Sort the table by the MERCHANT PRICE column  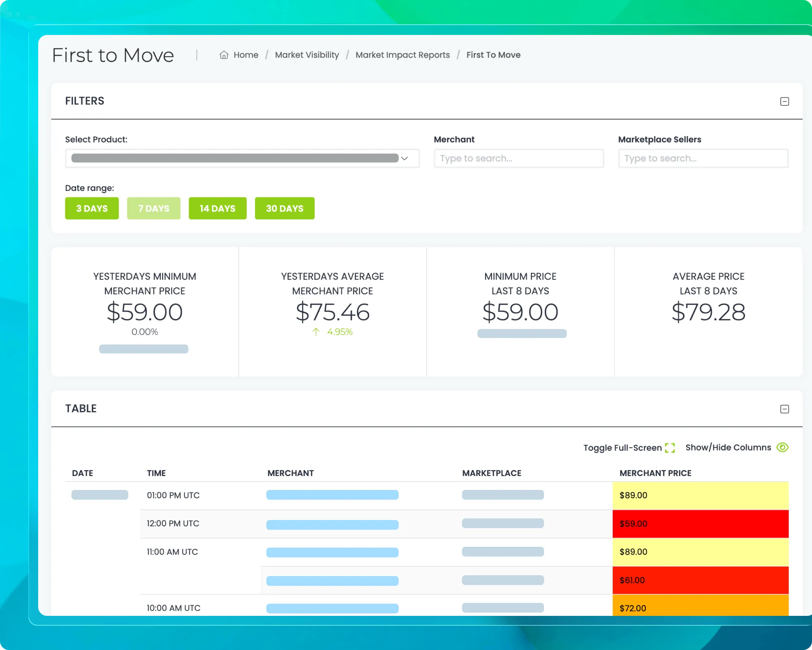[x=655, y=473]
